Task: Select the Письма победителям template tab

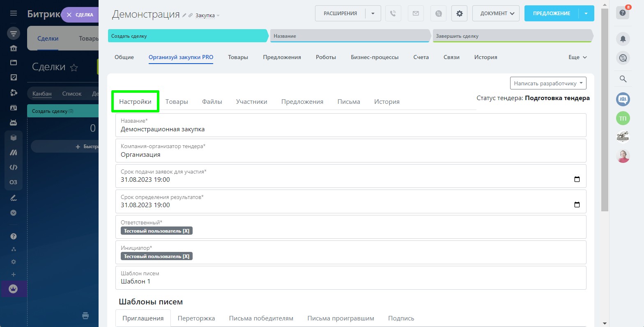Action: 261,318
